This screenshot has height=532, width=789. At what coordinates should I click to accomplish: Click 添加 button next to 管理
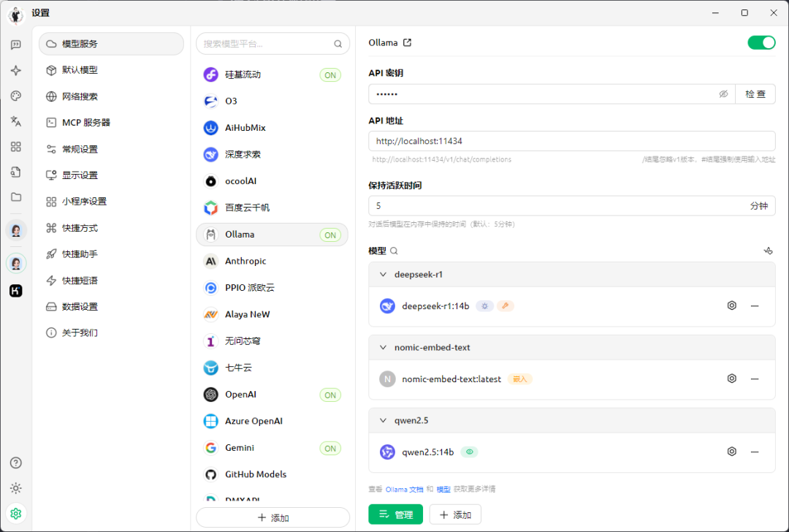pos(455,514)
